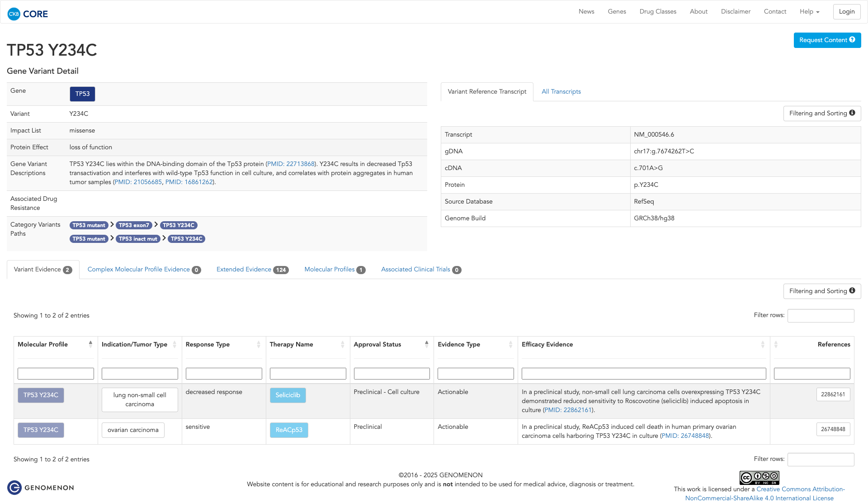The image size is (868, 503).
Task: Click the Creative Commons license badge
Action: [759, 478]
